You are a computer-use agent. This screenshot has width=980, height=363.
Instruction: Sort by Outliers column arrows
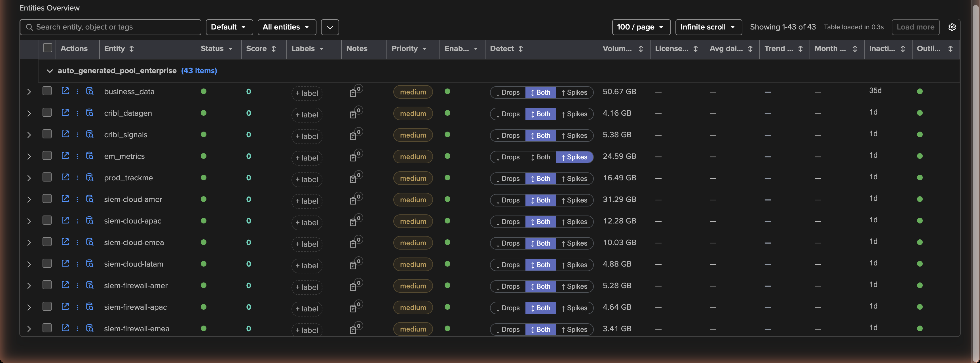[950, 49]
